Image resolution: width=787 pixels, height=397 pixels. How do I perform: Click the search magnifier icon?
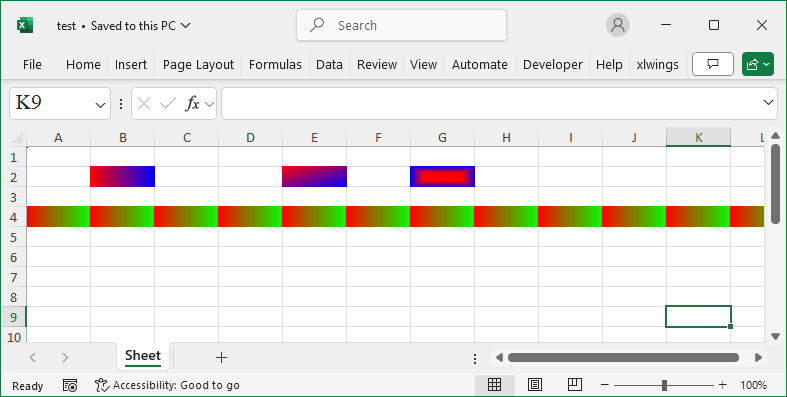pyautogui.click(x=317, y=25)
